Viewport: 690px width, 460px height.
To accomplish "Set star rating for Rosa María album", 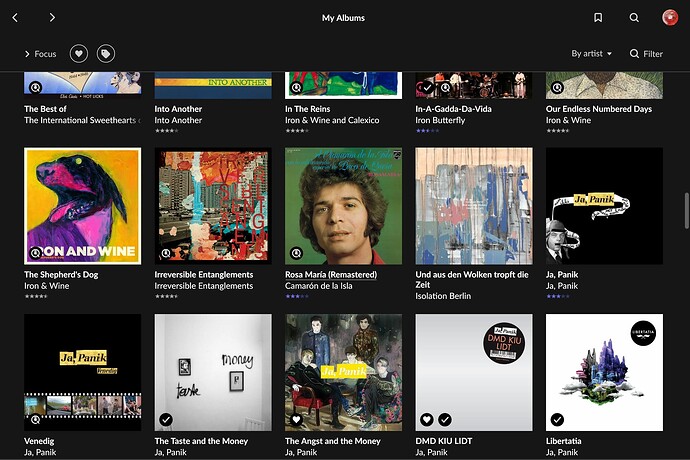I will 297,296.
